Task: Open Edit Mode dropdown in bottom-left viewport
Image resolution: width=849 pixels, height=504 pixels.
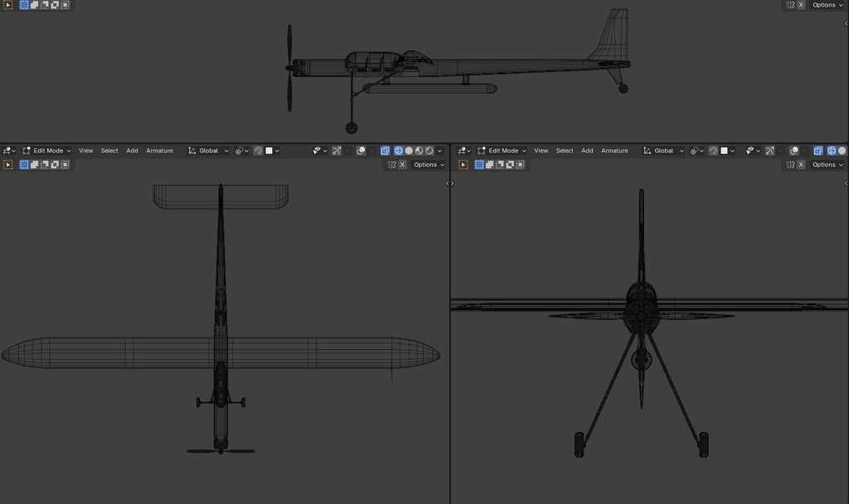Action: coord(46,151)
